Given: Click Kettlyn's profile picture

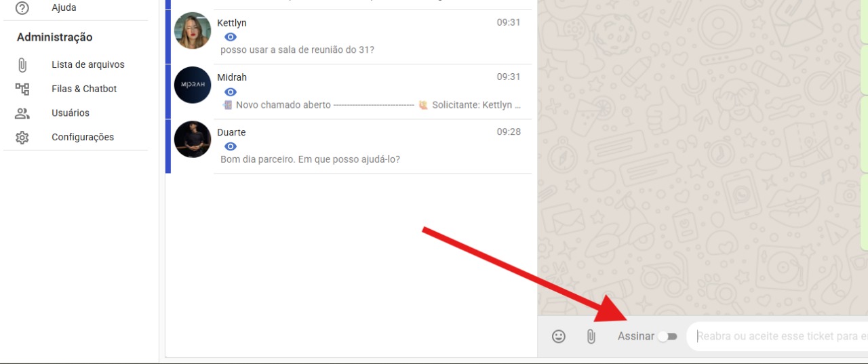Looking at the screenshot, I should click(193, 31).
